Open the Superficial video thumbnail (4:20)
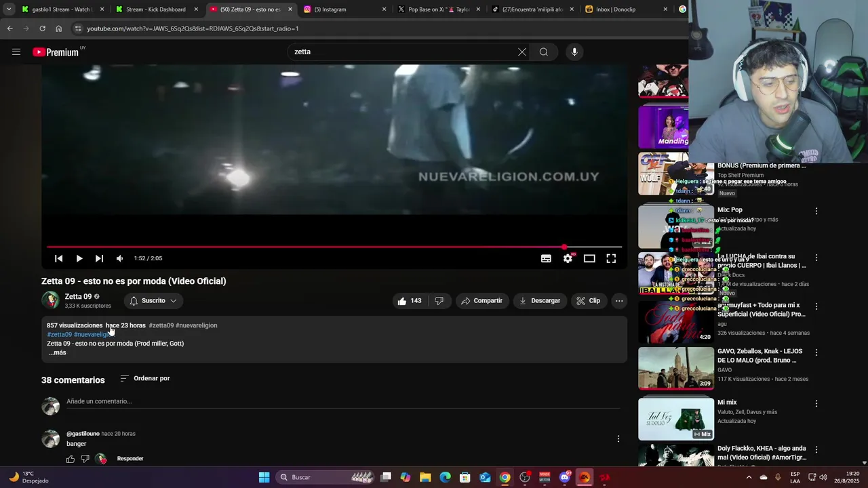The width and height of the screenshot is (868, 488). coord(676,322)
